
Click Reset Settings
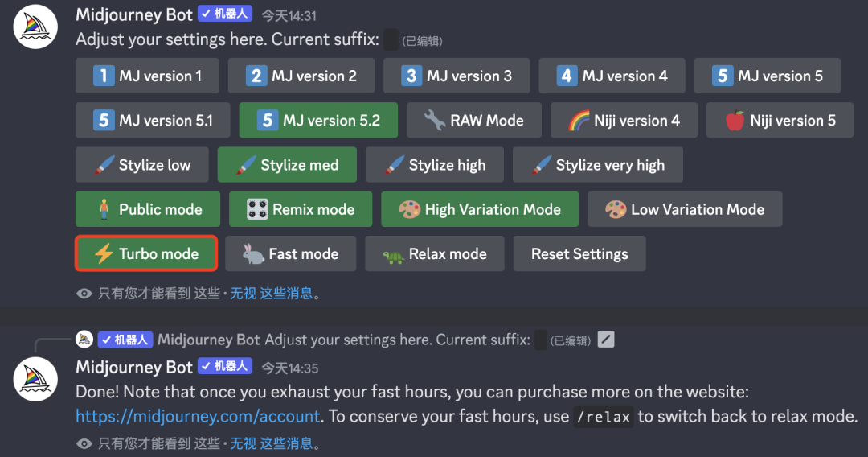click(x=579, y=253)
